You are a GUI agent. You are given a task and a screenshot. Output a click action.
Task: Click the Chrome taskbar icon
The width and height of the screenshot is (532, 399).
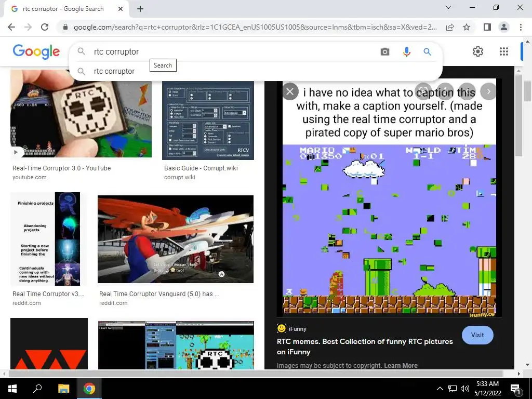[x=89, y=389]
